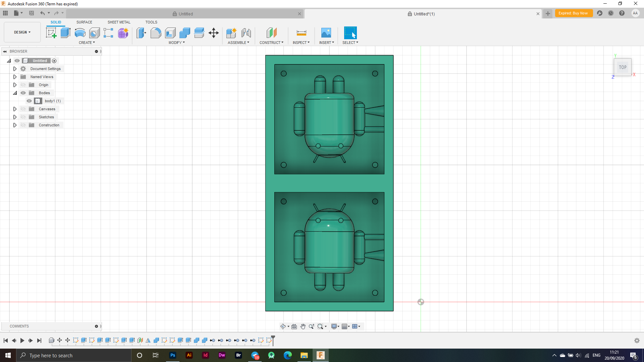Image resolution: width=644 pixels, height=362 pixels.
Task: Toggle visibility of the Bodies folder
Action: point(23,93)
